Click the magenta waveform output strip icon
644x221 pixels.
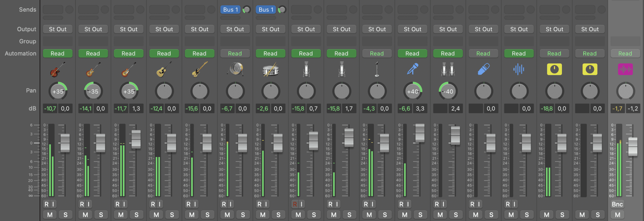pos(625,69)
